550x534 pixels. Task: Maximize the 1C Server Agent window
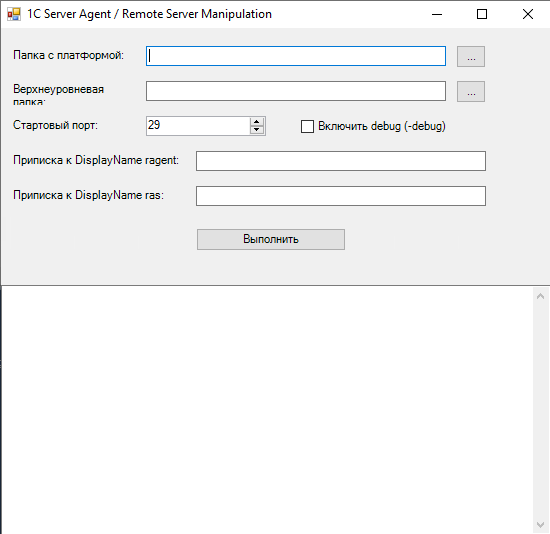(482, 14)
